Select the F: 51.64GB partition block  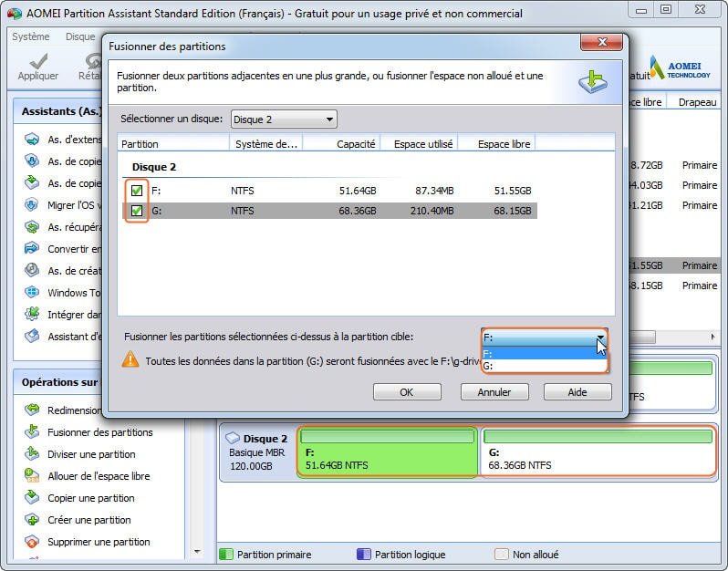387,452
